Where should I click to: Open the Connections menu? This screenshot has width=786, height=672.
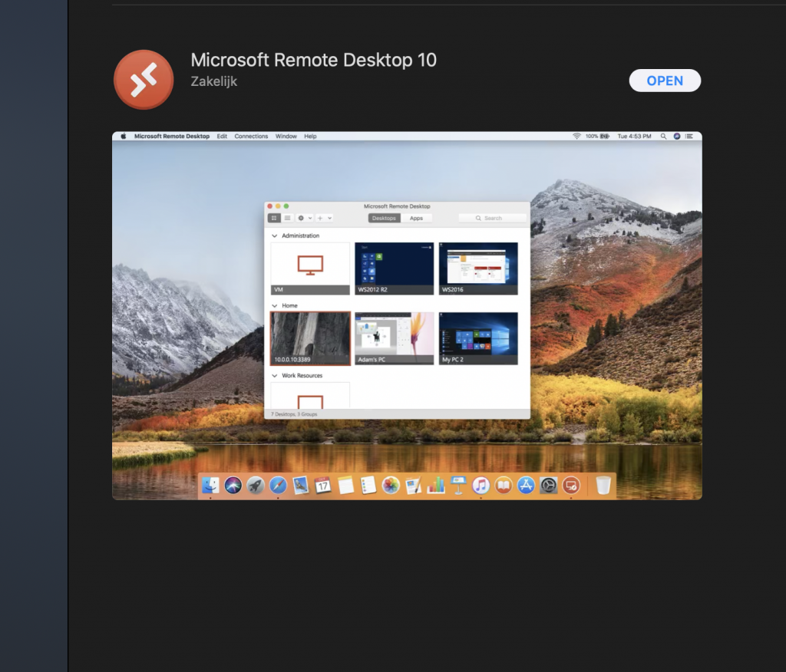click(x=251, y=137)
